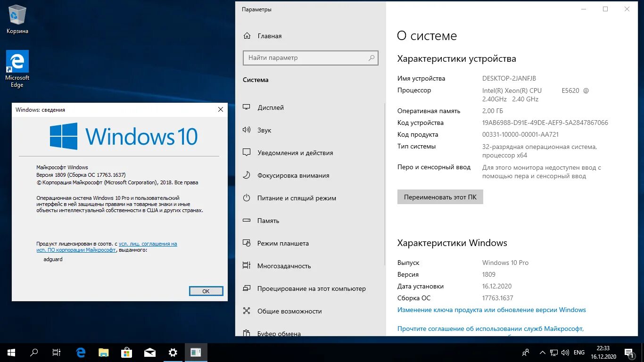Click device name DESKTOP-2JANFJB

coord(509,78)
